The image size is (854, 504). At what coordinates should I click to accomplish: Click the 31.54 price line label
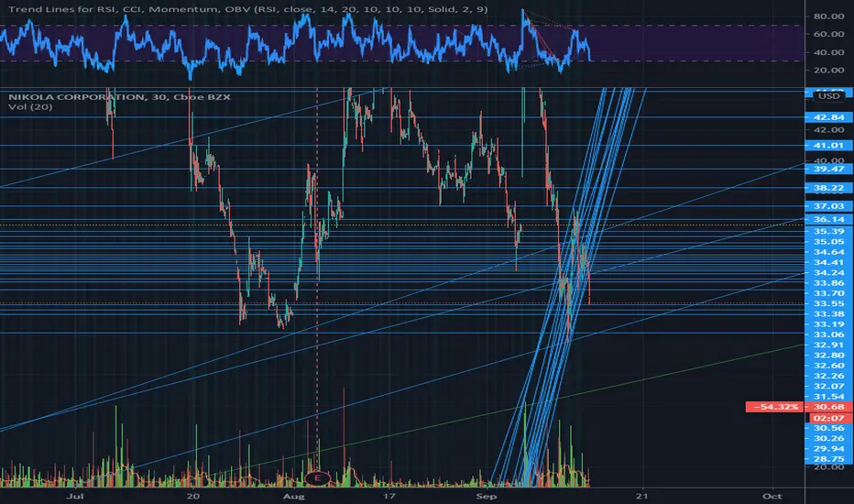pos(828,397)
